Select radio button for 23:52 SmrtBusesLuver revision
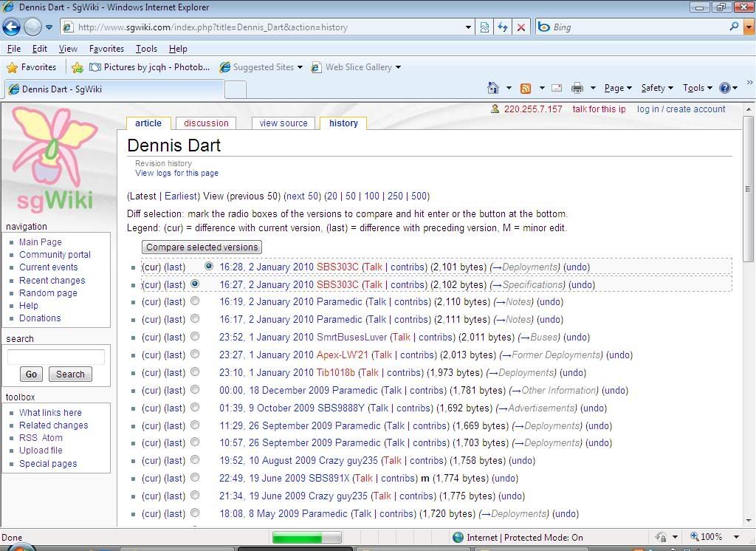 [x=195, y=337]
